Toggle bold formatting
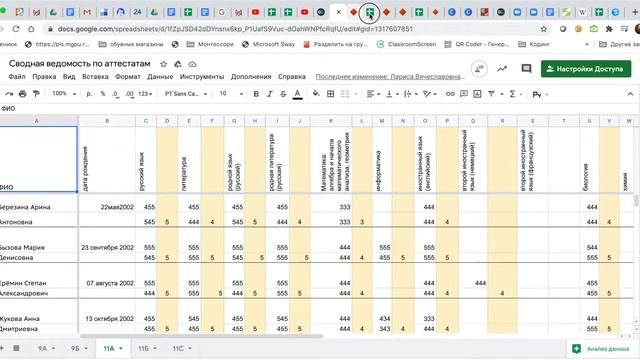The image size is (640, 360). pos(256,94)
